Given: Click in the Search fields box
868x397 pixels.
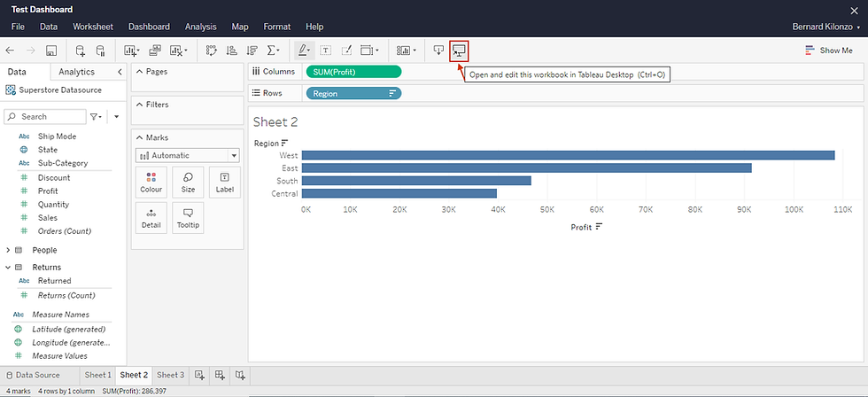Looking at the screenshot, I should coord(45,117).
